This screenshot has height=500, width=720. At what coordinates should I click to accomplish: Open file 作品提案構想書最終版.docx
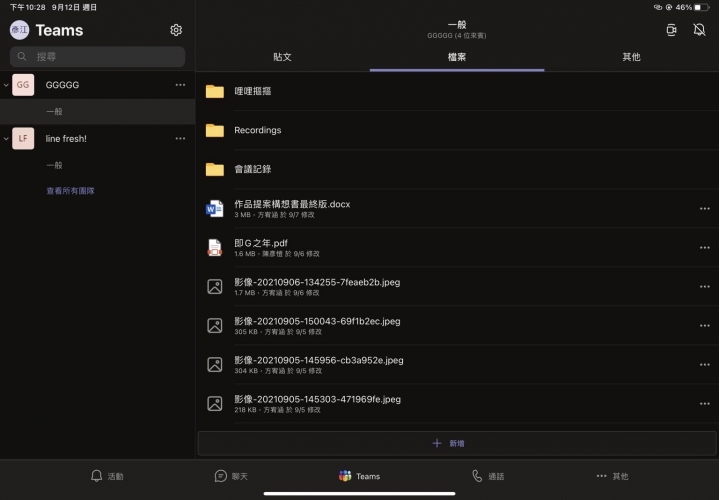pyautogui.click(x=292, y=204)
